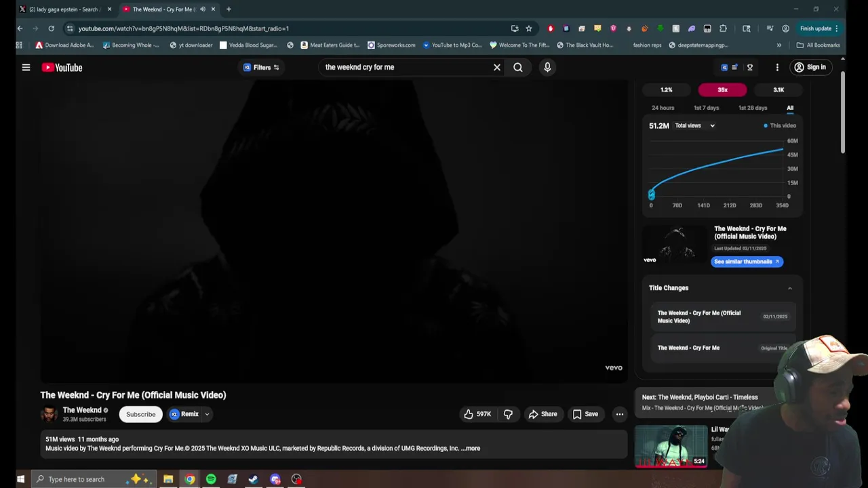The height and width of the screenshot is (488, 868).
Task: Open a new browser tab
Action: click(229, 9)
